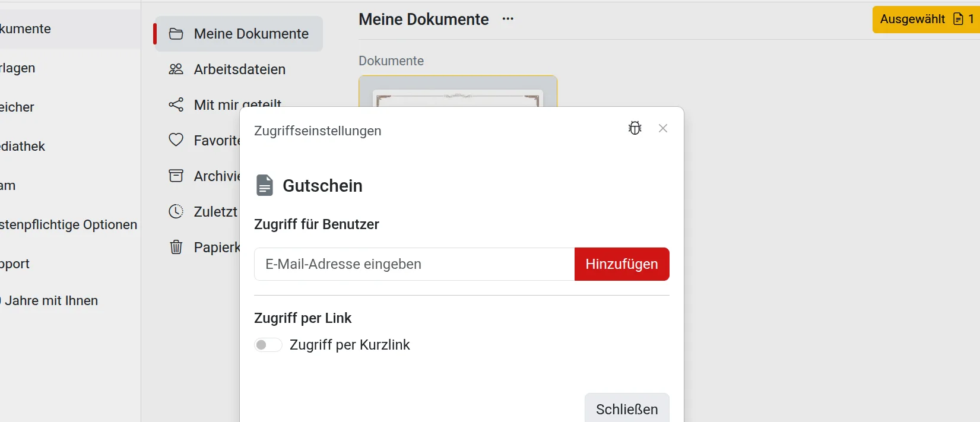Click the trash bin Papierkorb icon

coord(176,247)
